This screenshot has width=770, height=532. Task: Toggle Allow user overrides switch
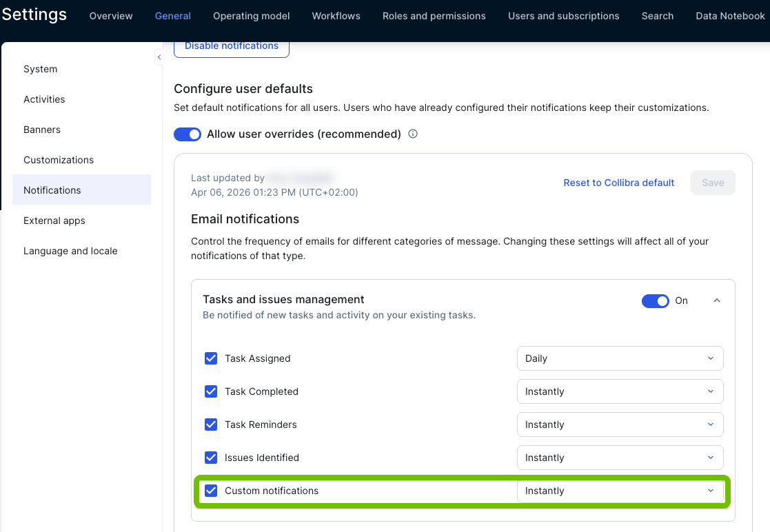point(187,134)
